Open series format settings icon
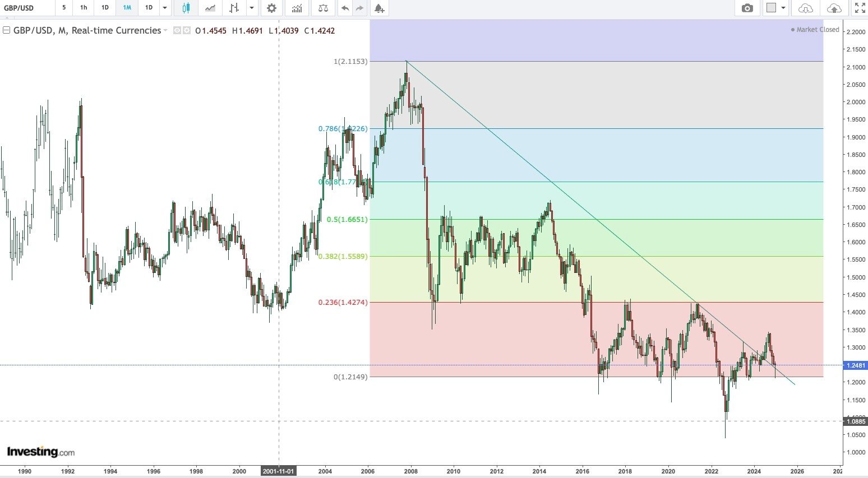868x478 pixels. (x=187, y=31)
